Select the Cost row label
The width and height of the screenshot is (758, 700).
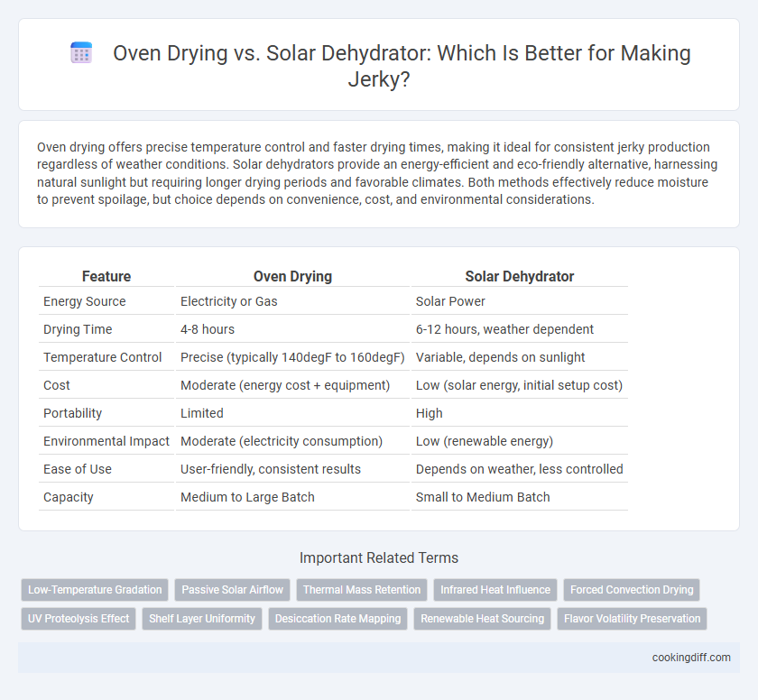point(57,385)
